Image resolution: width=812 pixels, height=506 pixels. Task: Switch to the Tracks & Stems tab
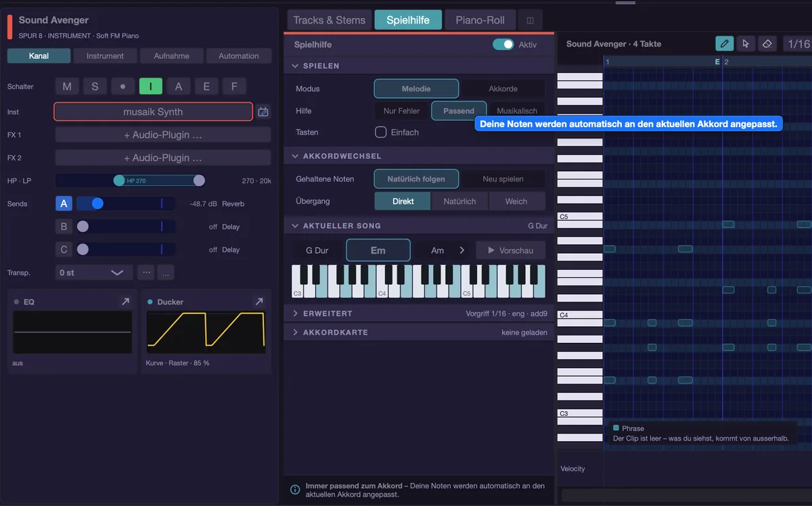tap(330, 20)
